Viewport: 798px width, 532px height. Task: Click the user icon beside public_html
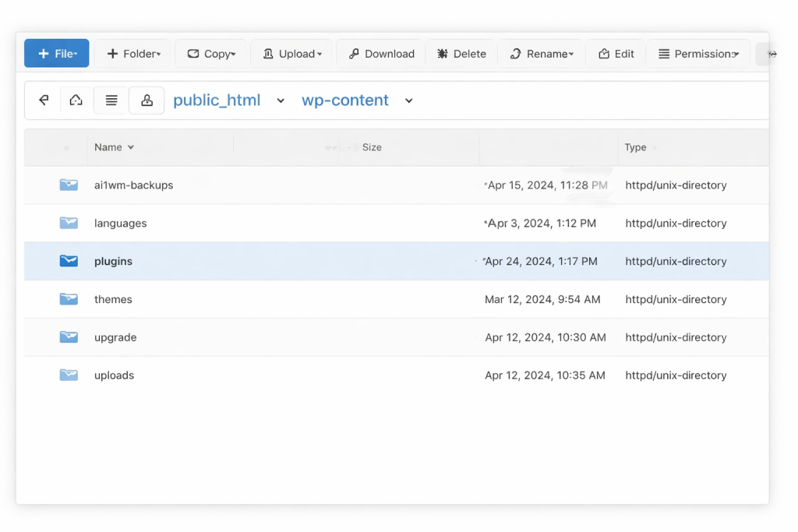[x=147, y=100]
